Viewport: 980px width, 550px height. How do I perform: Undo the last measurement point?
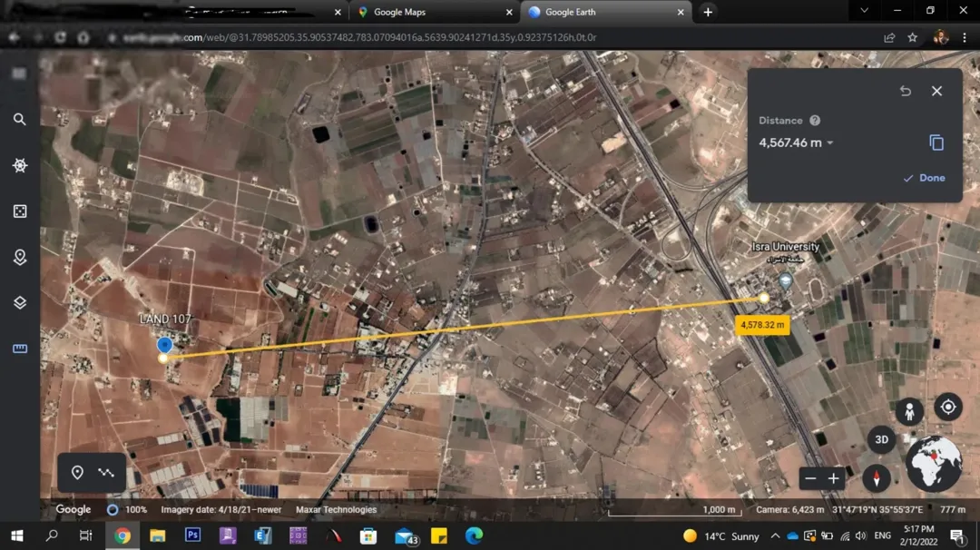click(905, 92)
